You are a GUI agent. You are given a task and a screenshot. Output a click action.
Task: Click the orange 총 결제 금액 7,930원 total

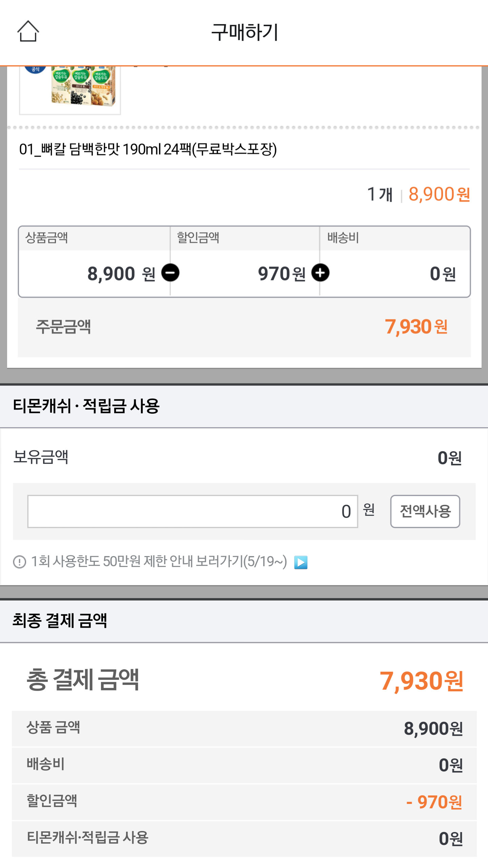(x=421, y=681)
